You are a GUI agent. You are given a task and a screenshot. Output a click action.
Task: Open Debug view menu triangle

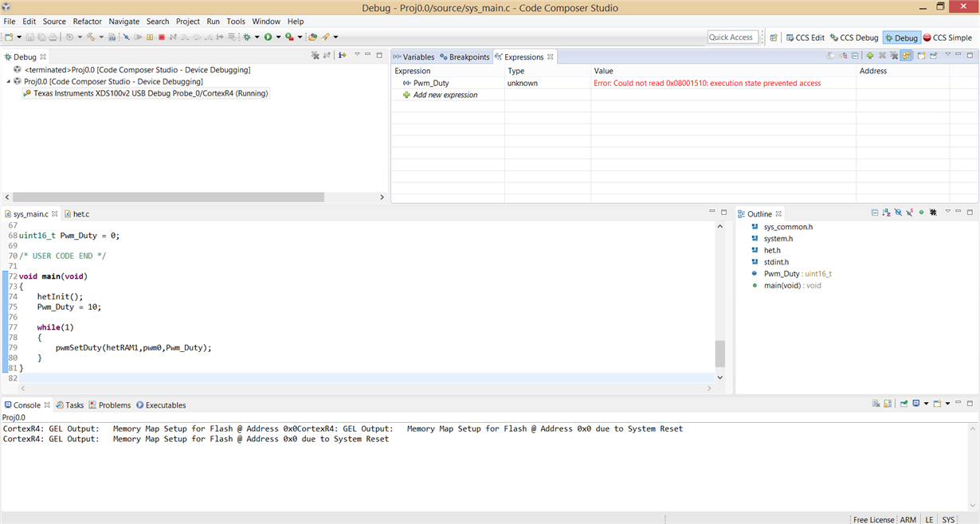357,54
